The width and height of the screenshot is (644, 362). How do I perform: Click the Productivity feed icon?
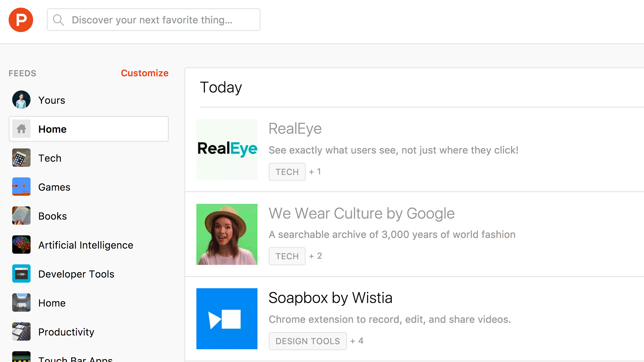click(x=21, y=331)
